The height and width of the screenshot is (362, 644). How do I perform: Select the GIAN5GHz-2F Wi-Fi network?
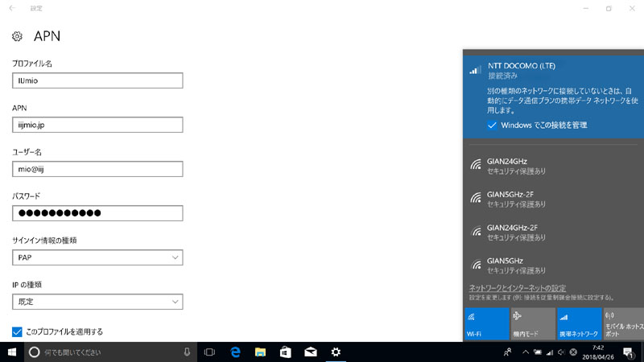(553, 199)
